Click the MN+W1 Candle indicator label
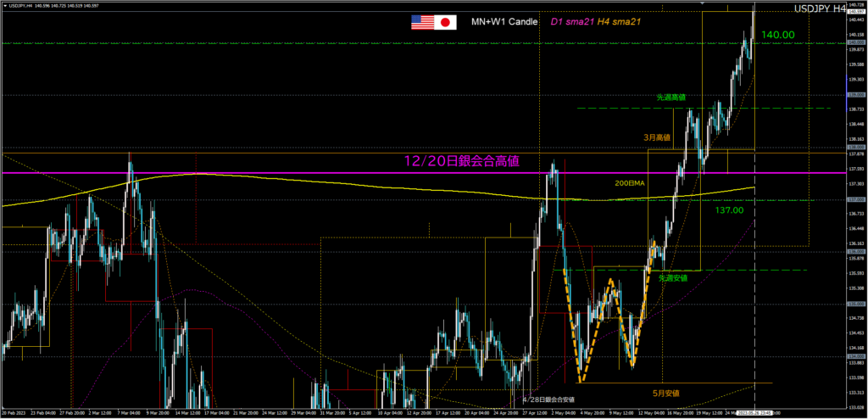 tap(504, 21)
